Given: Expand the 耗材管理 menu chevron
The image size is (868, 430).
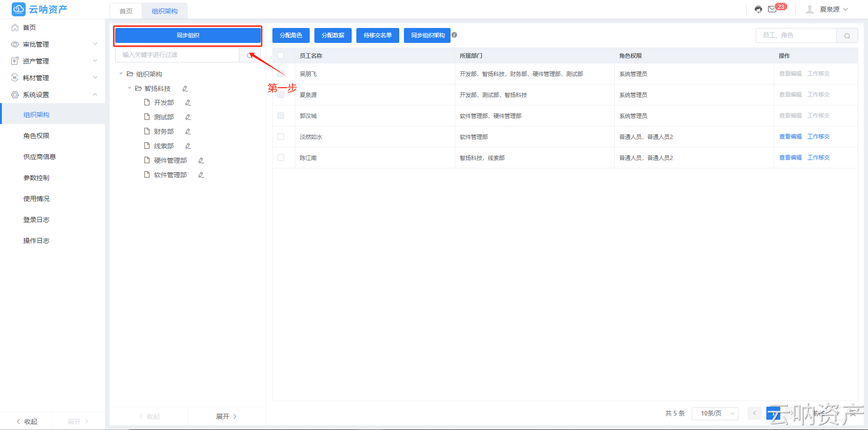Looking at the screenshot, I should pos(95,78).
